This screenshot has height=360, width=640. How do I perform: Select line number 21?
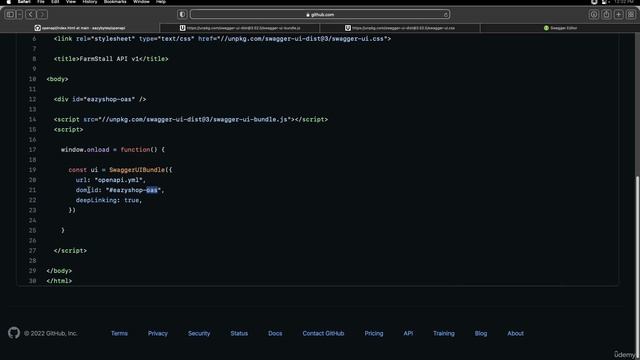tap(32, 190)
